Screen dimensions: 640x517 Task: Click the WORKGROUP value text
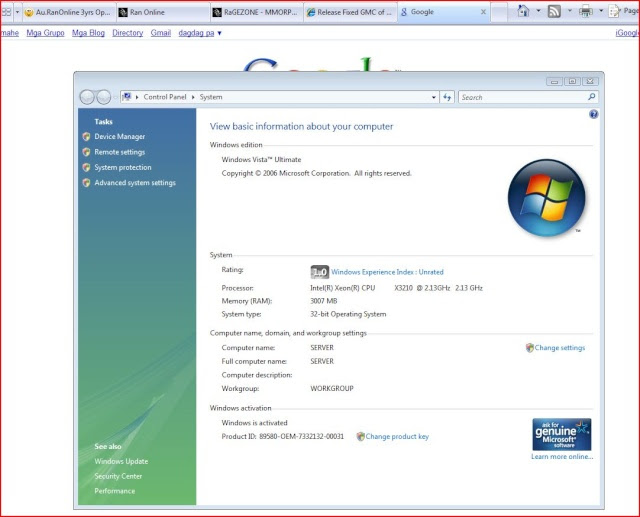click(332, 388)
